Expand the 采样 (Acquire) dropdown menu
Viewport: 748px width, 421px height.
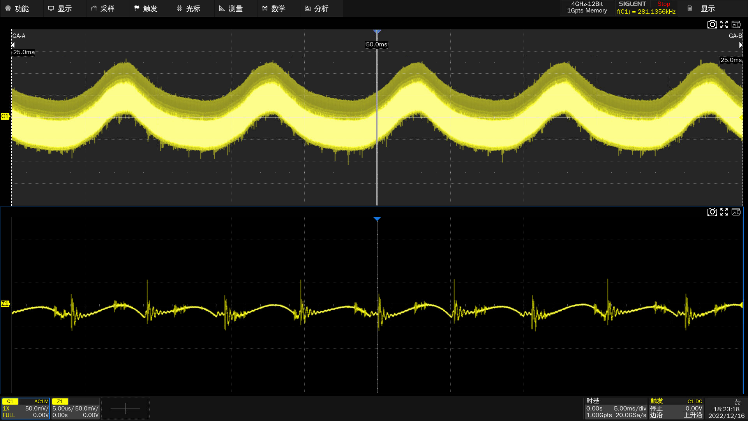(103, 8)
